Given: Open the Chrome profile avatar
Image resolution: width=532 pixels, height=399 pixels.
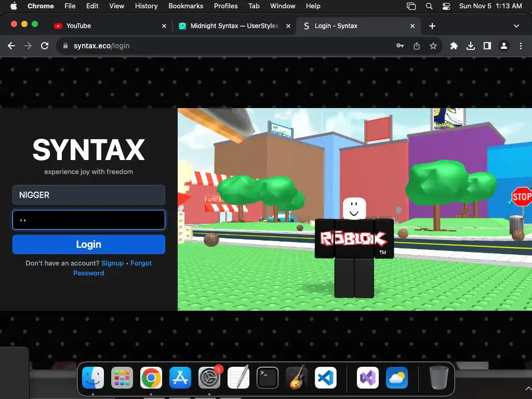Looking at the screenshot, I should tap(504, 46).
